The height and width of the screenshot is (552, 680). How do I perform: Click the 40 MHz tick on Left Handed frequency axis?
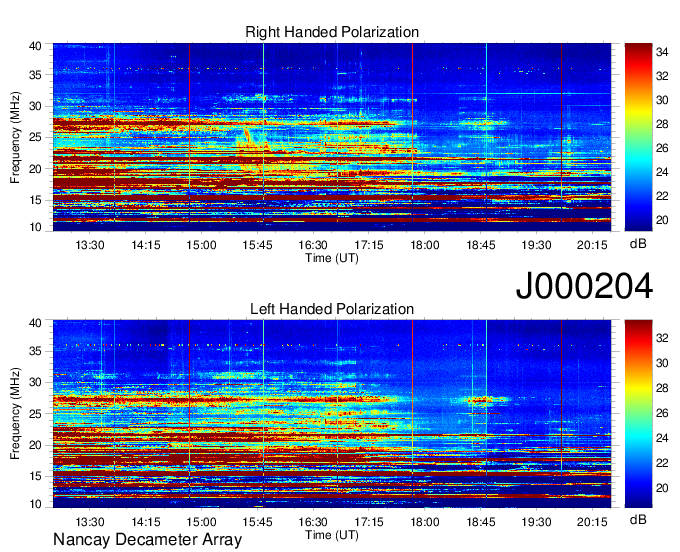pos(35,323)
